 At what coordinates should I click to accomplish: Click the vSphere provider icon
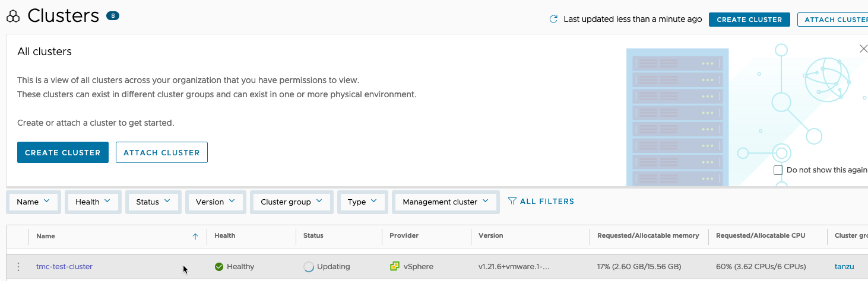tap(394, 267)
